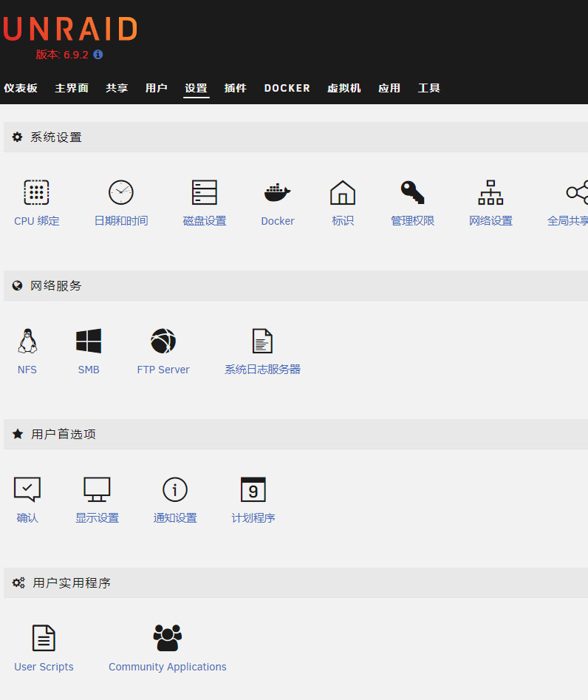
Task: Open the Community Applications people icon
Action: point(167,638)
